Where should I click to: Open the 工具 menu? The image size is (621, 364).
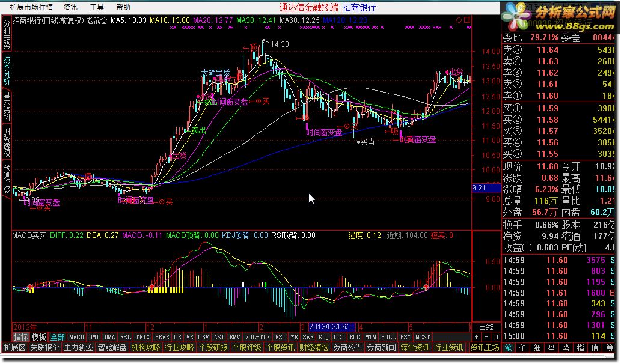pos(97,7)
